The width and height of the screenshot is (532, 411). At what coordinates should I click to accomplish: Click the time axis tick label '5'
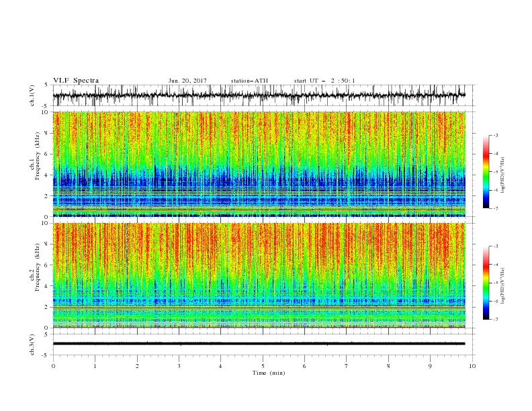tap(263, 366)
